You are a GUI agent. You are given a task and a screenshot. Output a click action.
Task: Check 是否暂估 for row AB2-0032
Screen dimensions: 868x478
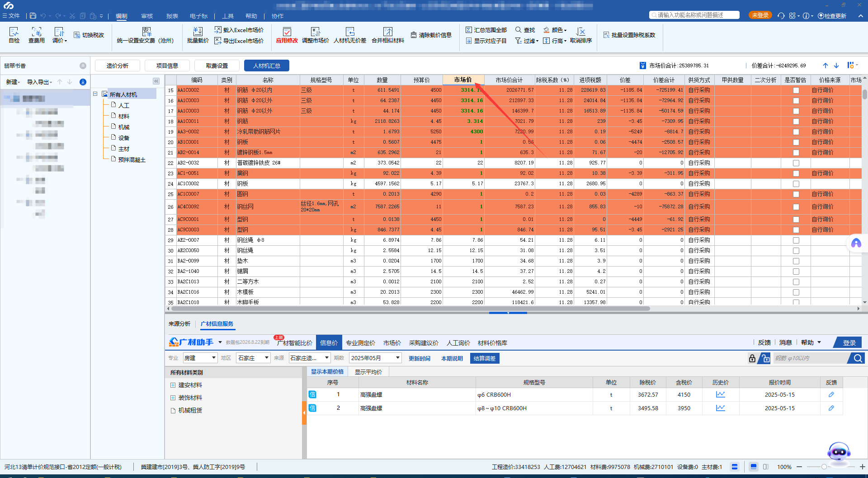click(x=796, y=163)
